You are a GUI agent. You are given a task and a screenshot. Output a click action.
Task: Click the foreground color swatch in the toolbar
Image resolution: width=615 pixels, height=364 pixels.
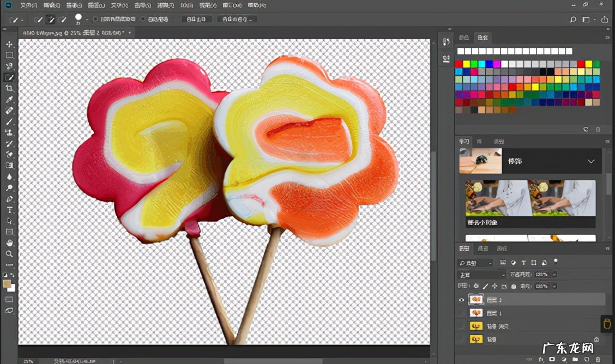[x=7, y=283]
